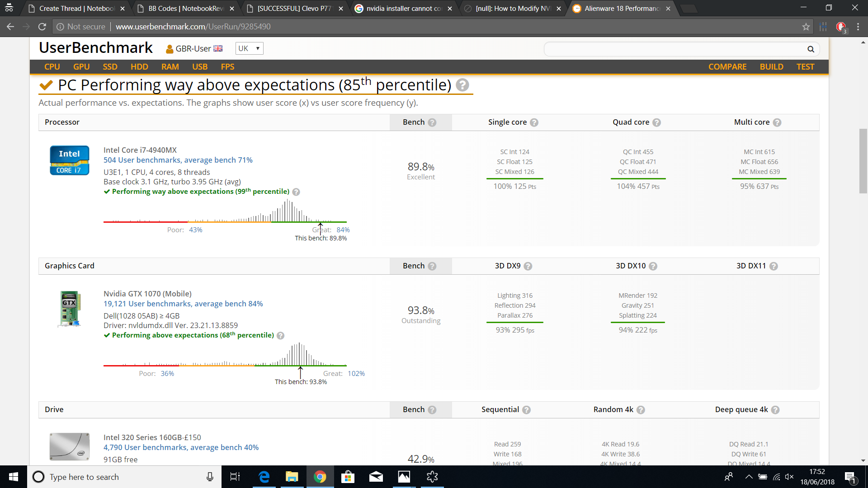
Task: Open the UK country dropdown
Action: (x=249, y=48)
